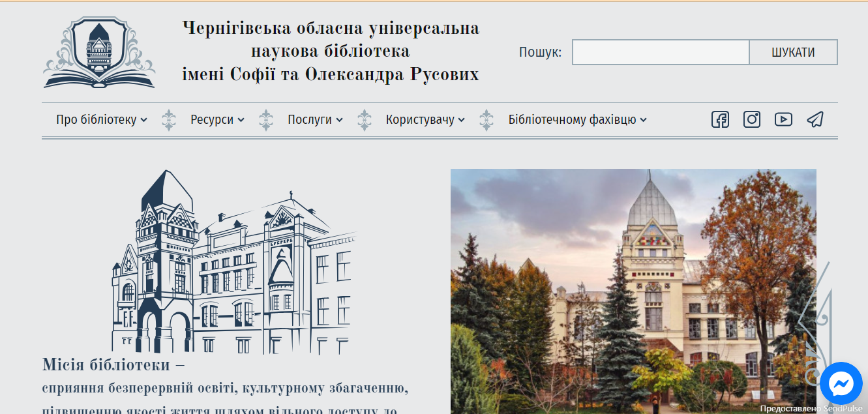The width and height of the screenshot is (868, 414).
Task: Click the YouTube channel icon
Action: pyautogui.click(x=783, y=119)
